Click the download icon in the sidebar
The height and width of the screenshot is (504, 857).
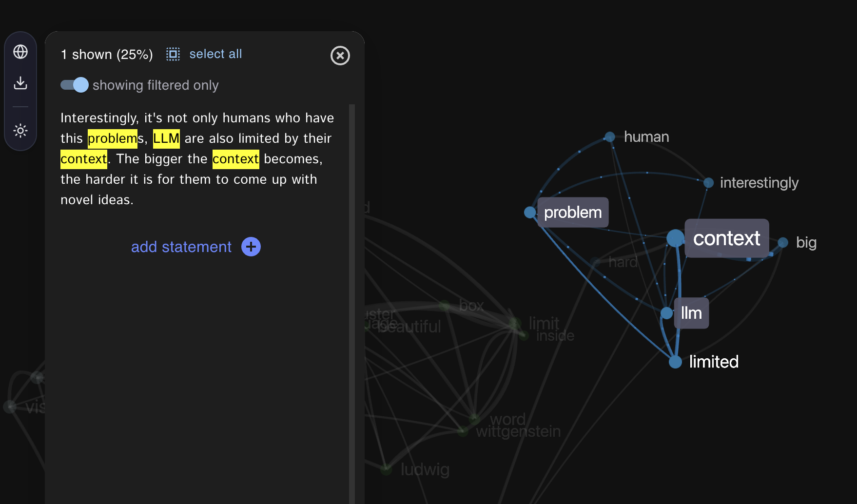click(20, 83)
